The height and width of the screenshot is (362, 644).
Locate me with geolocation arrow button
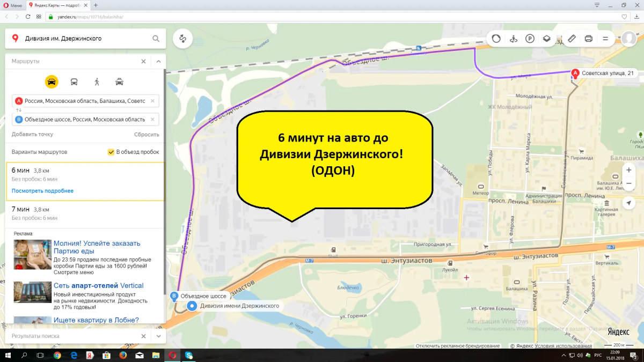pyautogui.click(x=629, y=203)
